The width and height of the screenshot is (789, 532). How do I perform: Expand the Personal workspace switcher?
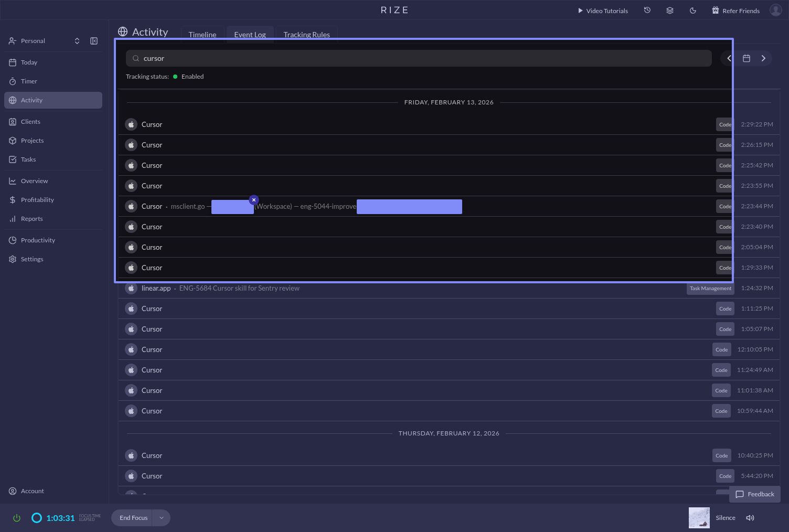[x=77, y=41]
